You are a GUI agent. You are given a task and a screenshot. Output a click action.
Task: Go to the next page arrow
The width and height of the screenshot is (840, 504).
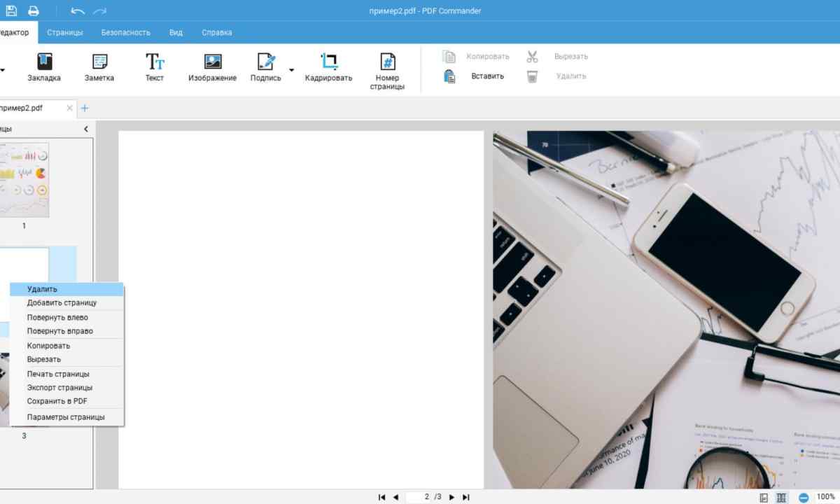pyautogui.click(x=451, y=497)
